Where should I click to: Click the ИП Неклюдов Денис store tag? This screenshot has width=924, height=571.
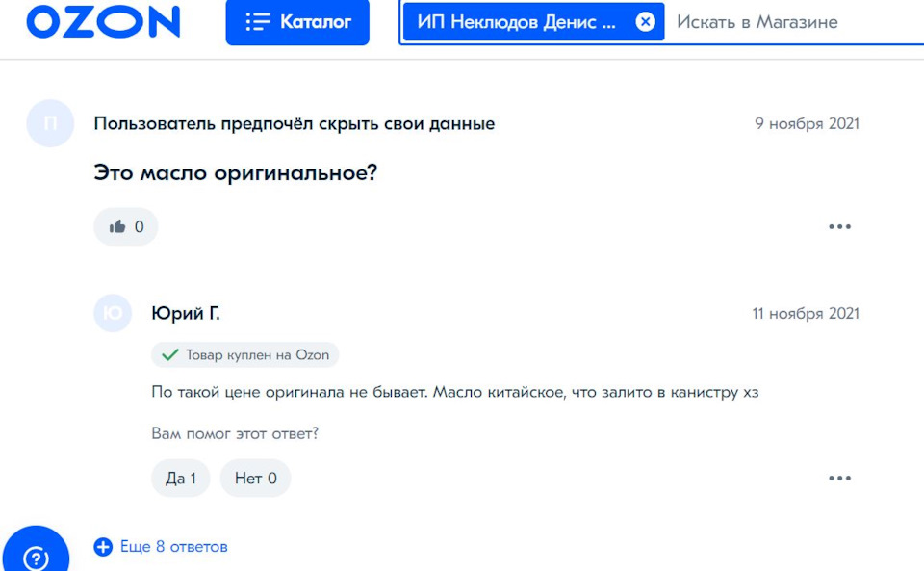tap(516, 22)
